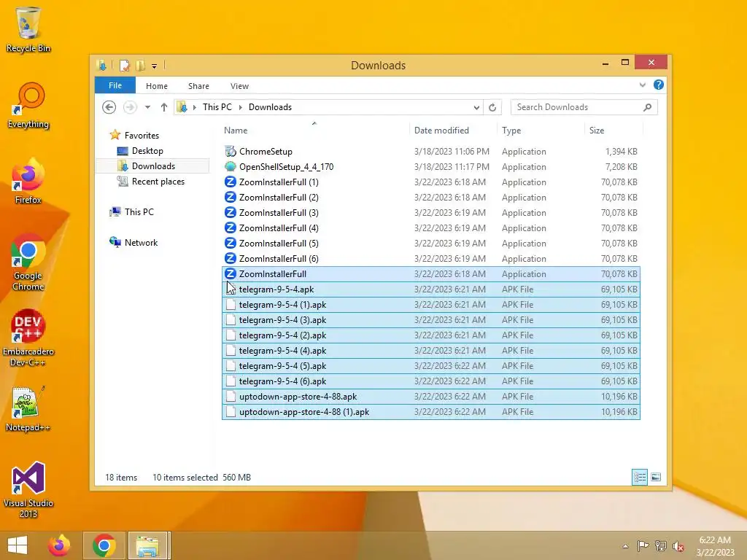Open the Recycle Bin desktop icon
747x560 pixels.
tap(28, 29)
